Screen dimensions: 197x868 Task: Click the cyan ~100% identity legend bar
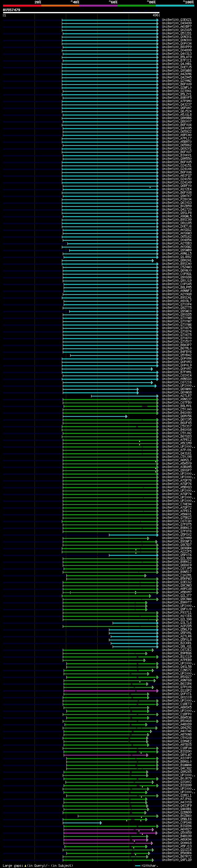pyautogui.click(x=175, y=6)
